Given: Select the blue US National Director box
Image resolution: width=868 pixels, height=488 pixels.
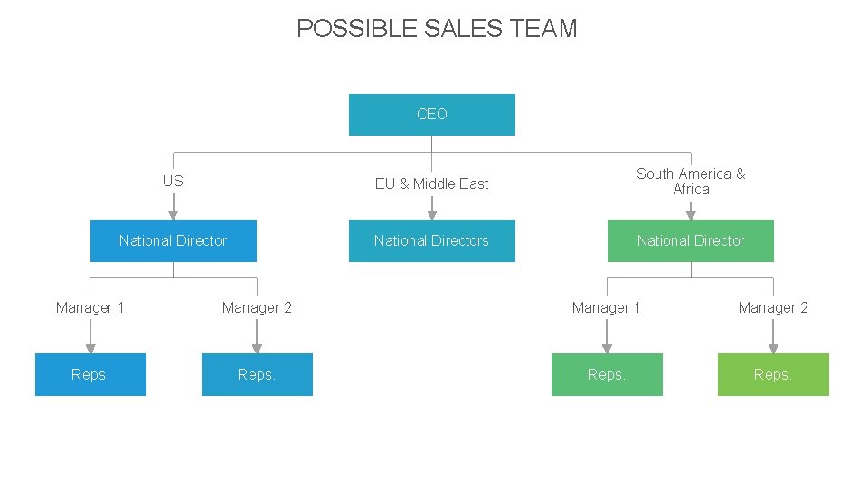Looking at the screenshot, I should click(x=173, y=240).
